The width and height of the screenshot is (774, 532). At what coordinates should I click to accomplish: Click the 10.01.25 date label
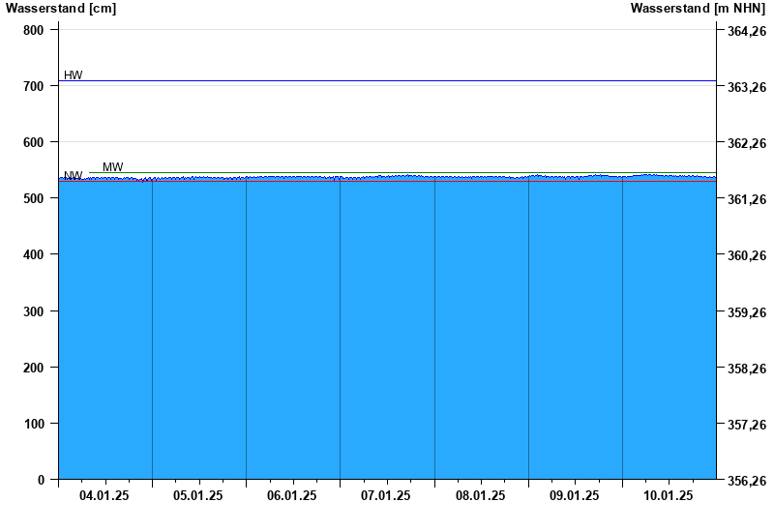tap(669, 495)
